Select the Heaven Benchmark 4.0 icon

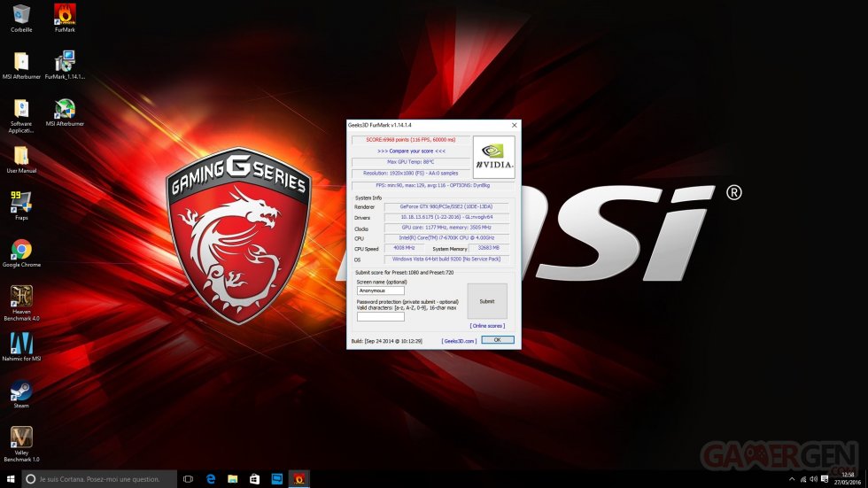(21, 303)
